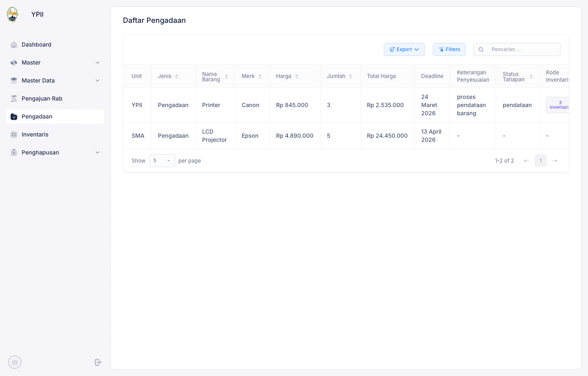Viewport: 588px width, 376px height.
Task: Go to the previous page arrow
Action: tap(527, 161)
